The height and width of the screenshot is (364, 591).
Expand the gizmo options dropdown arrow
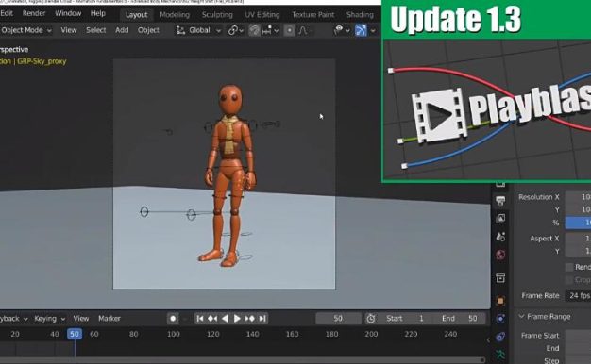coord(373,31)
